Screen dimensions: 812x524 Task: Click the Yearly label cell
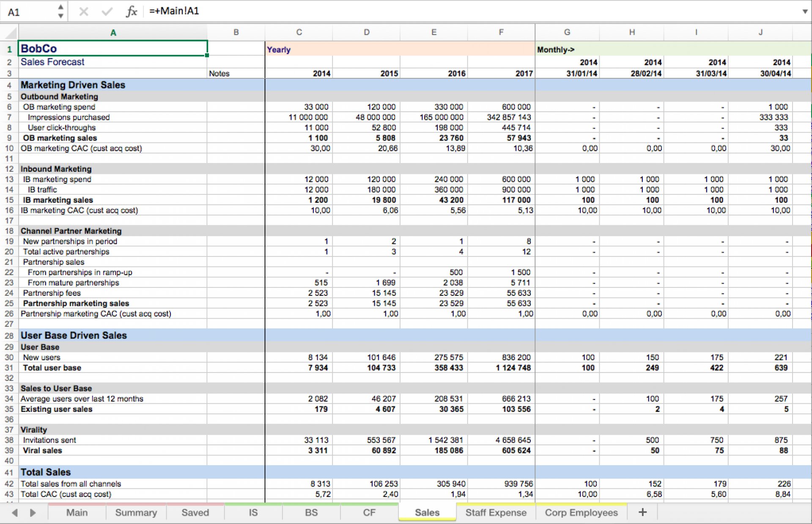(x=279, y=50)
